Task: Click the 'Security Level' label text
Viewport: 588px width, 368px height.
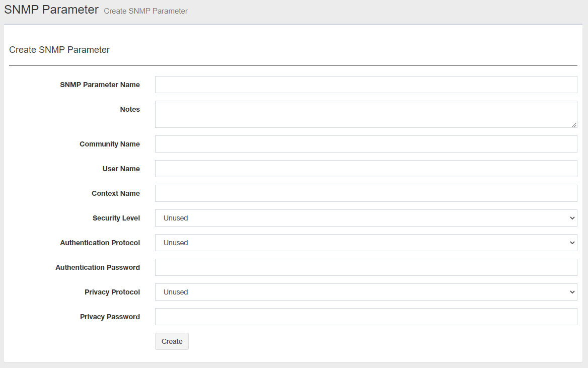Action: 116,218
